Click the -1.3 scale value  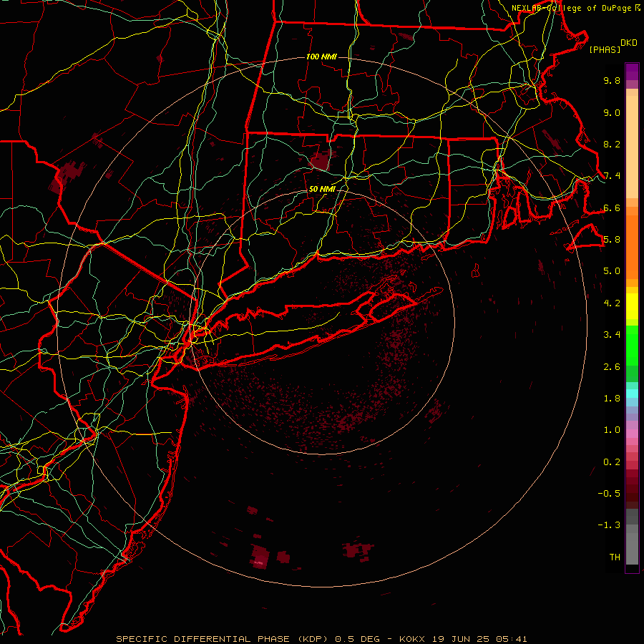[x=609, y=525]
